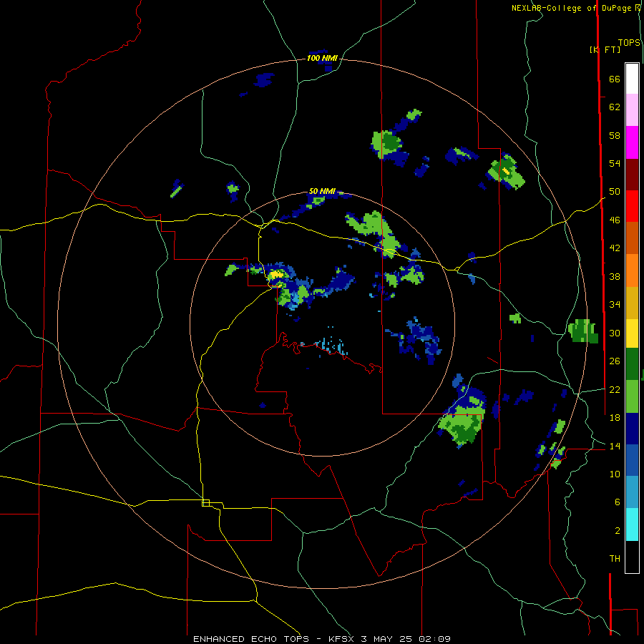
Task: Click the cyan 2 kft legend swatch
Action: [x=632, y=525]
